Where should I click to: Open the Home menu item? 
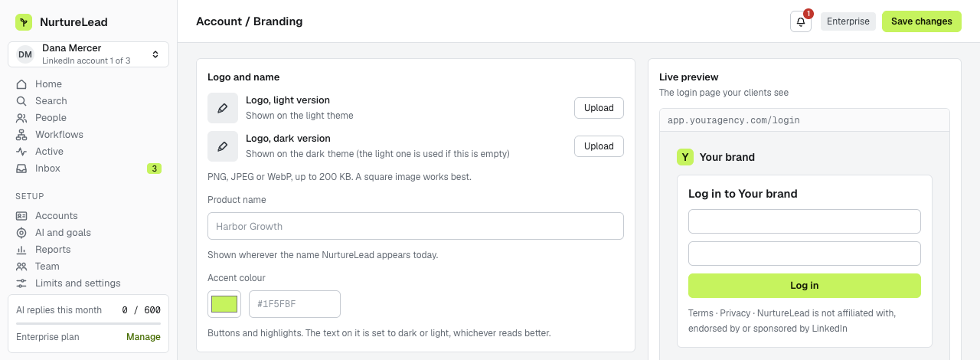88,84
